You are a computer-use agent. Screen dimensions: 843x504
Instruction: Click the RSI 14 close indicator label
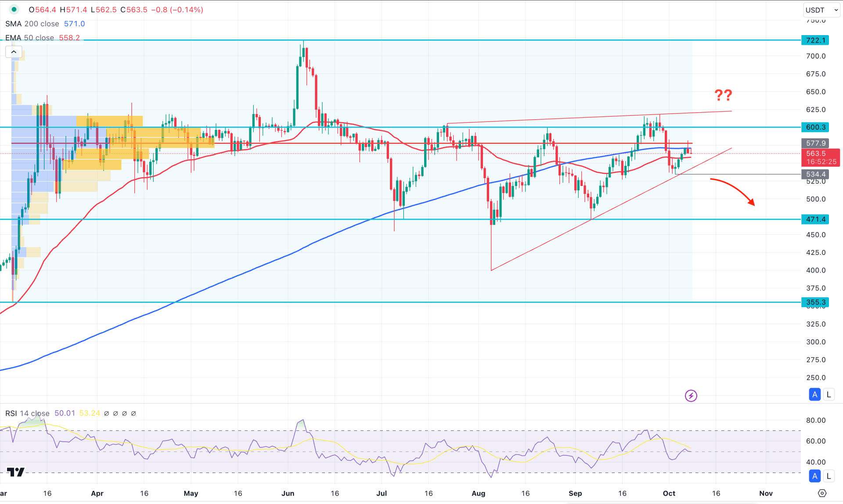coord(27,413)
